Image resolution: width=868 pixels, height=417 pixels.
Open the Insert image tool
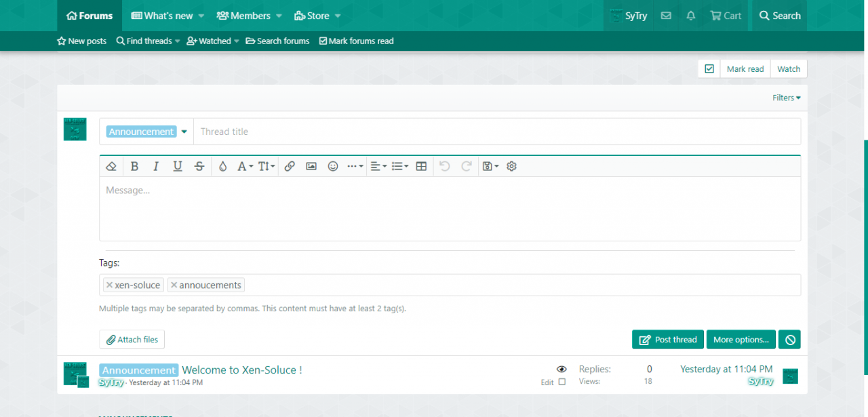[x=311, y=166]
